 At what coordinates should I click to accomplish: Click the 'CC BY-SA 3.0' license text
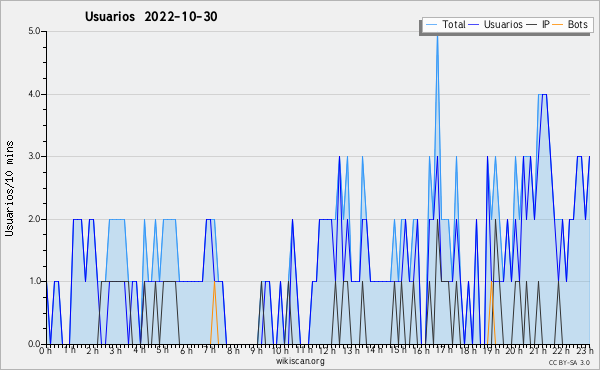[x=569, y=363]
